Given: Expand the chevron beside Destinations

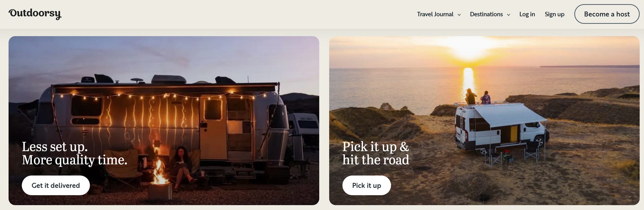Looking at the screenshot, I should tap(508, 14).
